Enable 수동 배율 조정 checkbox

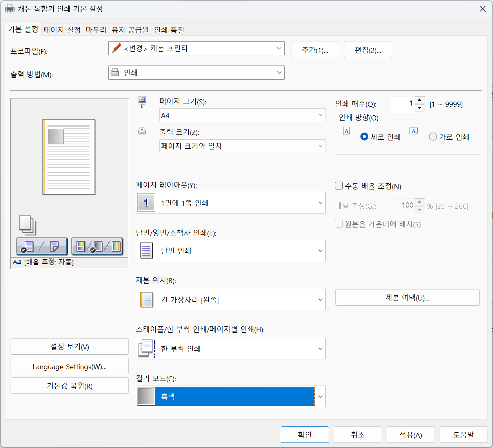pyautogui.click(x=339, y=186)
